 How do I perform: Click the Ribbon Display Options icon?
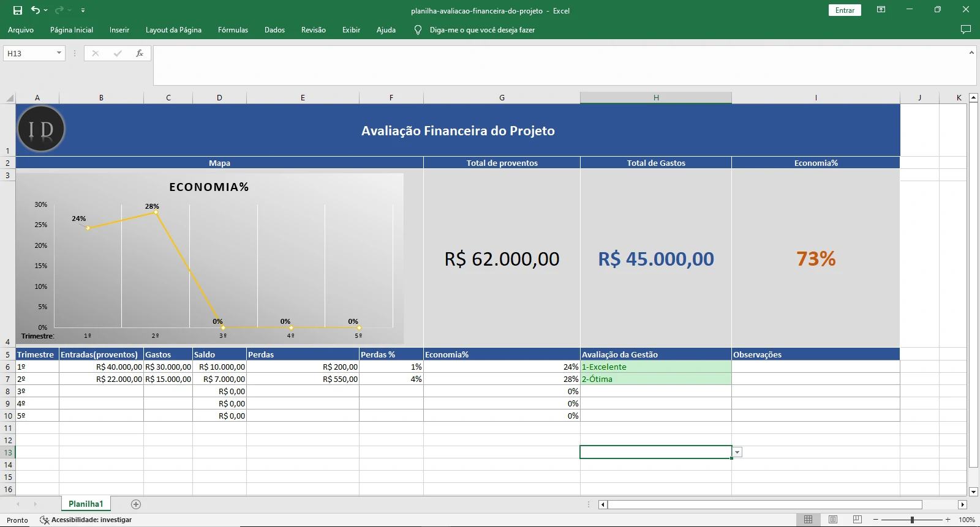click(x=881, y=10)
